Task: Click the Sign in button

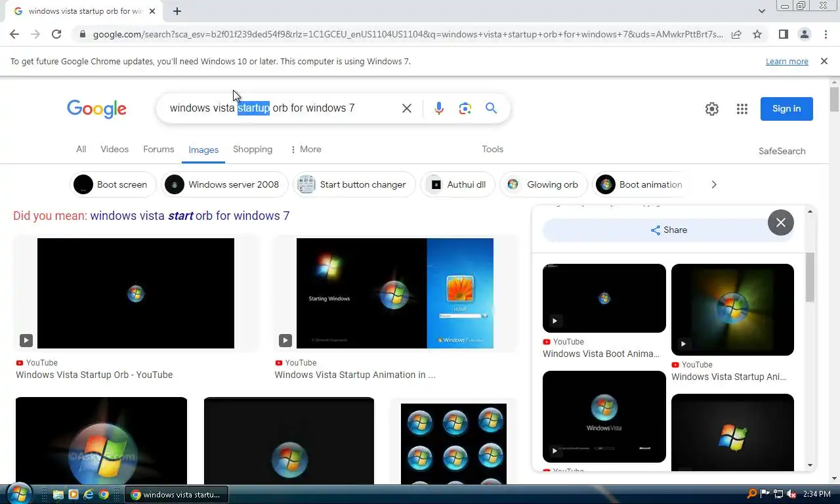Action: coord(786,109)
